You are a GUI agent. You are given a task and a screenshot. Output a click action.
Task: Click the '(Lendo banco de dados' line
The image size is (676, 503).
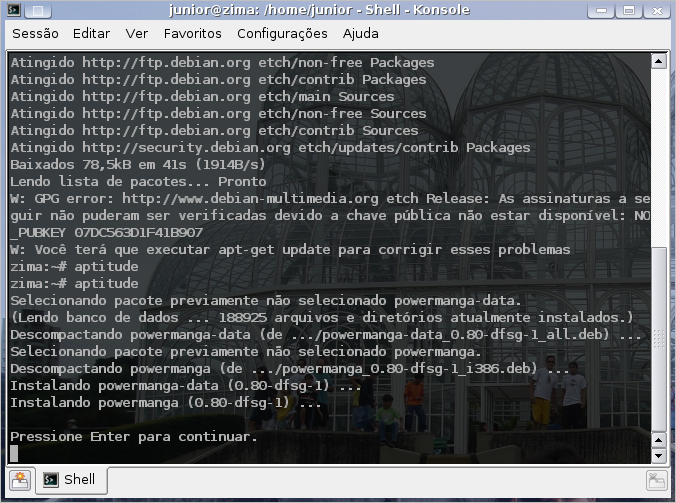(x=322, y=318)
